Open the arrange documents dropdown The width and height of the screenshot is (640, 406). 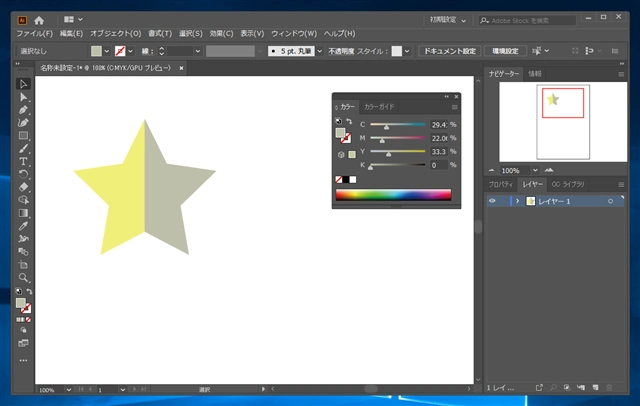[x=73, y=19]
